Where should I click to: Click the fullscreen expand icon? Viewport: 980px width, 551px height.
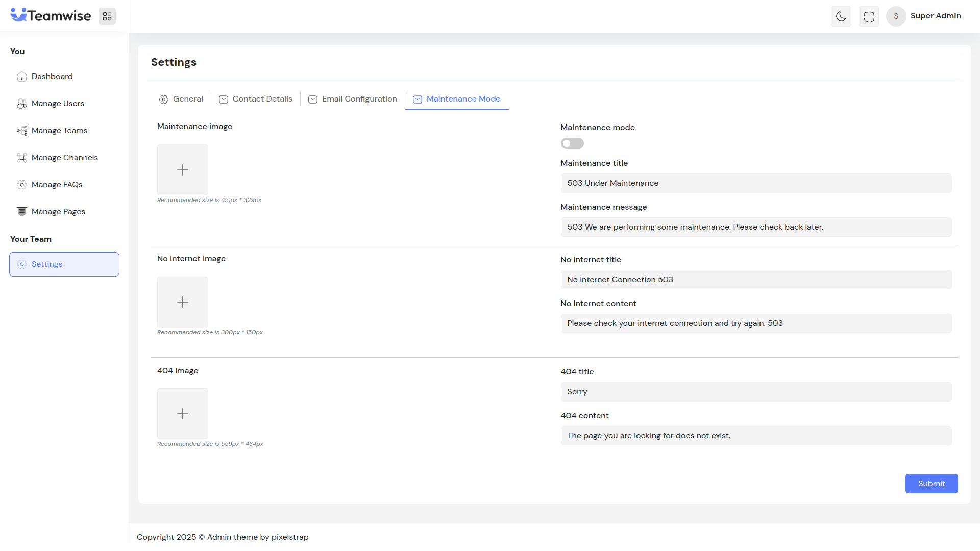coord(869,16)
